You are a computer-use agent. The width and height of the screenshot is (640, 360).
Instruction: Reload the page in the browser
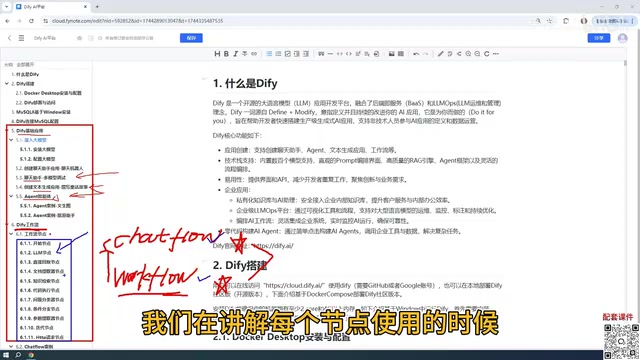tap(31, 21)
